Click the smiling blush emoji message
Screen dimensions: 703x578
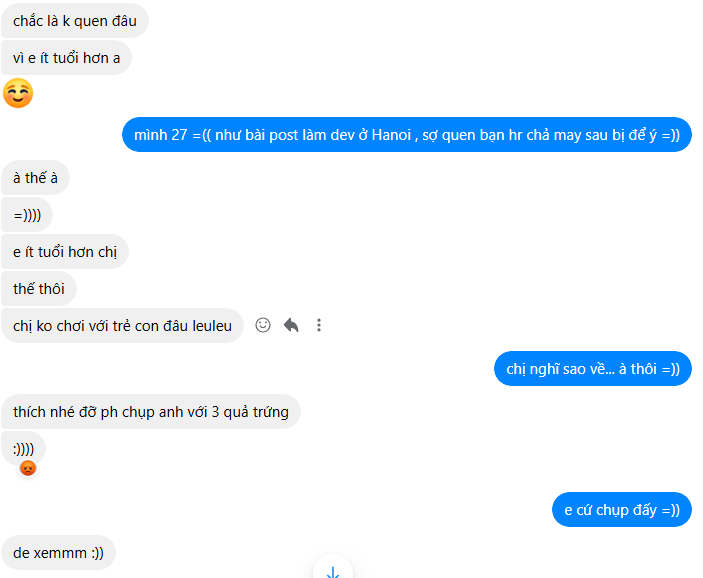pos(18,93)
